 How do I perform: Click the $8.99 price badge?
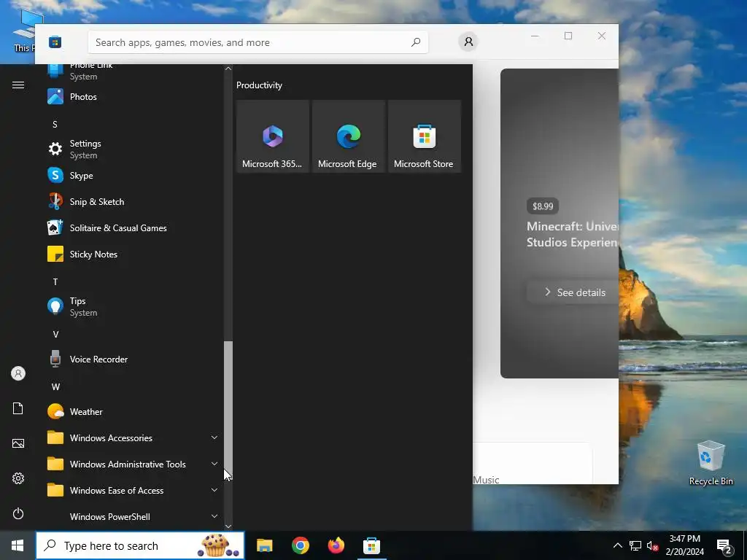543,206
